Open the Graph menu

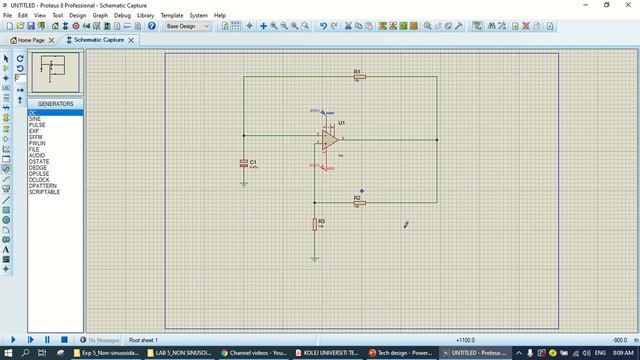coord(100,15)
